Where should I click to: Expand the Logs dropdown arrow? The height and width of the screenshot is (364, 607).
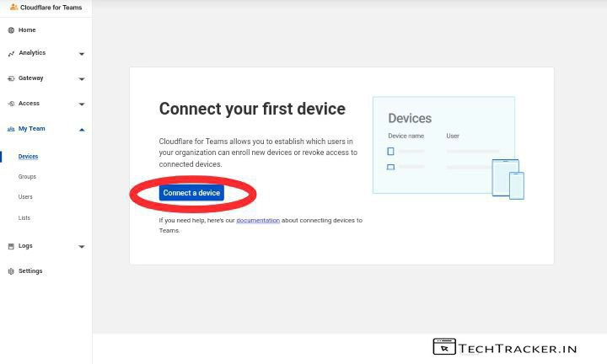click(82, 247)
